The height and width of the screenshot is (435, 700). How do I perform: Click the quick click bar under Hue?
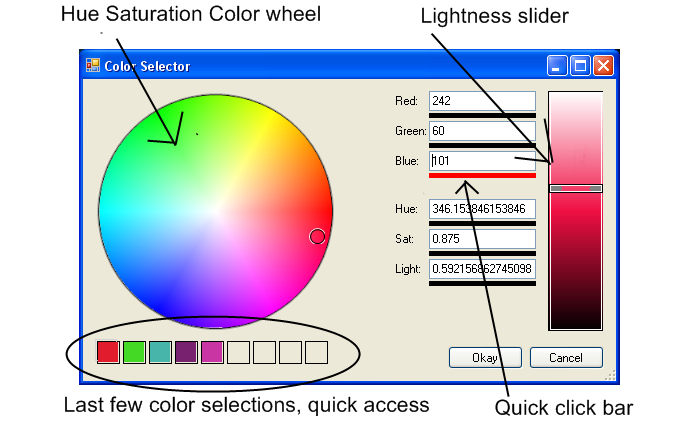[482, 223]
